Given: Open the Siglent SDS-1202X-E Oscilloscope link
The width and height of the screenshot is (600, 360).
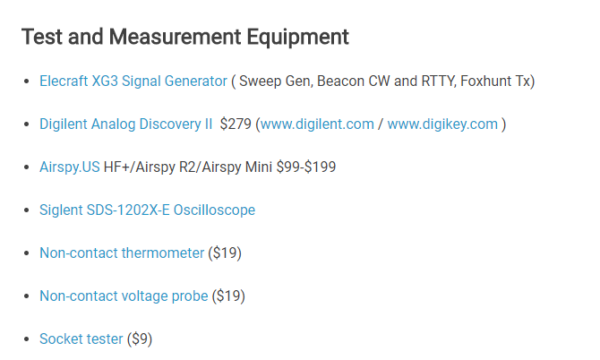Looking at the screenshot, I should (147, 210).
